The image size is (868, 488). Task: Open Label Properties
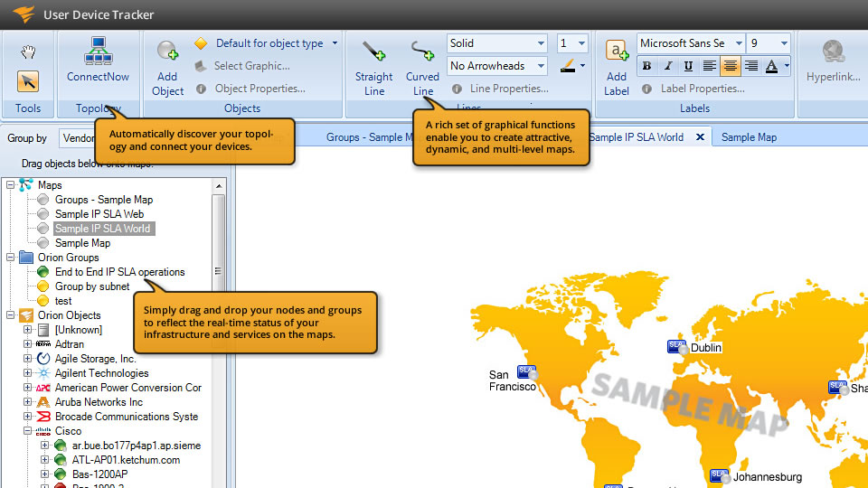click(x=703, y=89)
